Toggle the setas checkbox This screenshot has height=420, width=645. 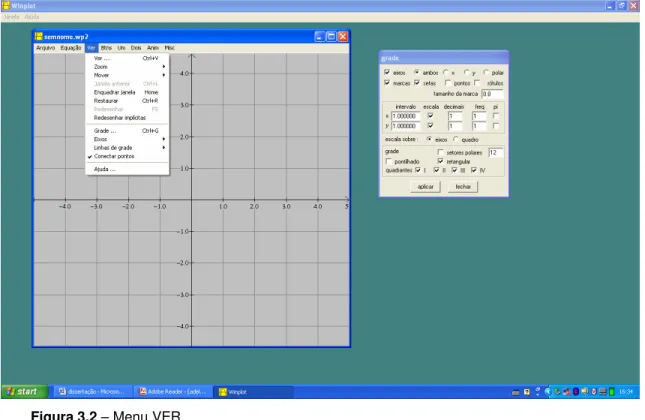(x=417, y=83)
